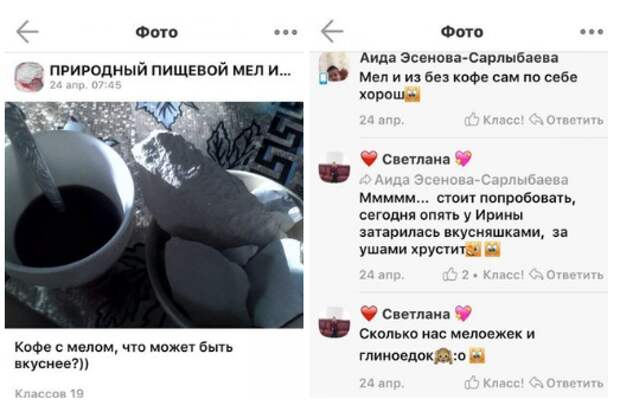Open Светлана's avatar on the middle comment
Screen dimensions: 620x412
[x=334, y=166]
